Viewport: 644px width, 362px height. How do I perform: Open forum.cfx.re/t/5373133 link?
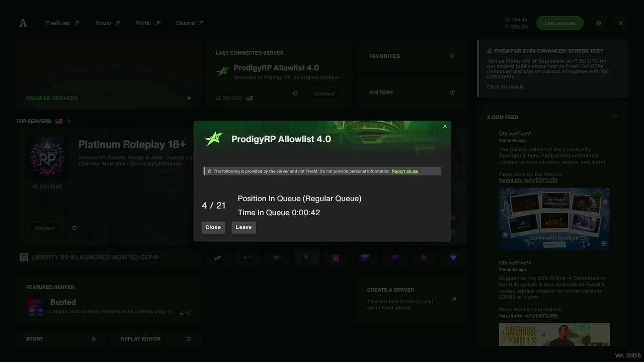(528, 180)
